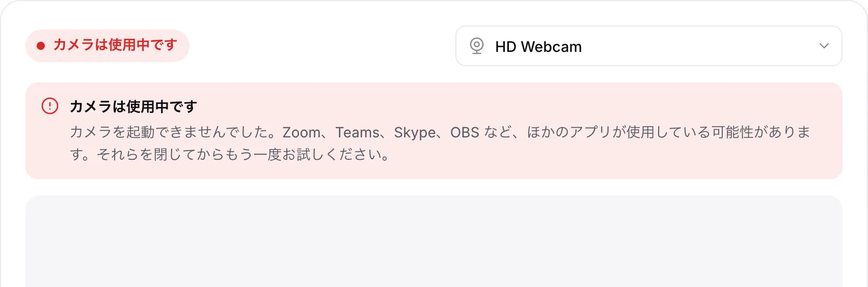Click the 可能性があります phrase in the alert
The image size is (868, 287).
click(x=761, y=132)
